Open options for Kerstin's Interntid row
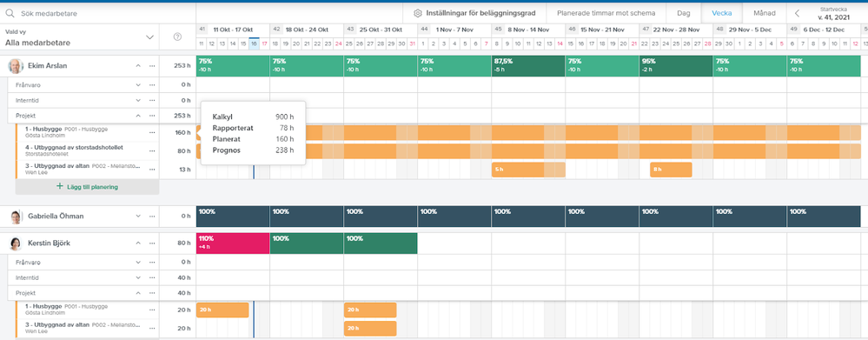The width and height of the screenshot is (868, 340). (x=152, y=277)
